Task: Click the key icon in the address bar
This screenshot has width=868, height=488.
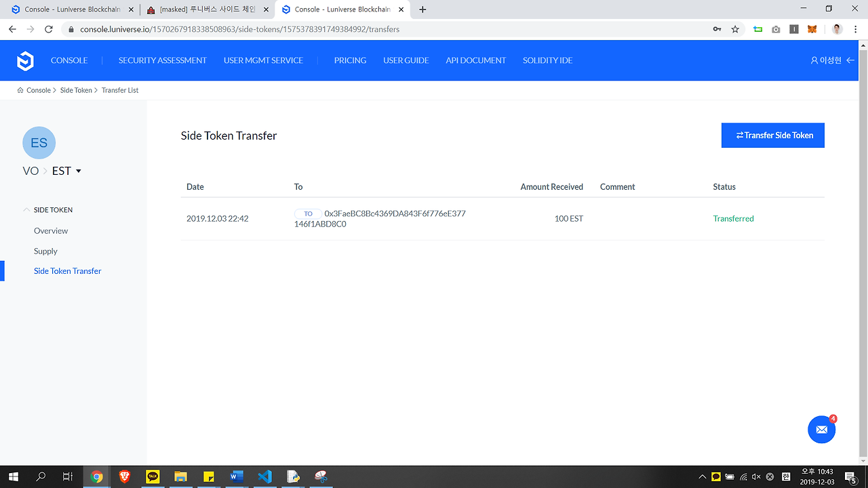Action: [x=717, y=29]
